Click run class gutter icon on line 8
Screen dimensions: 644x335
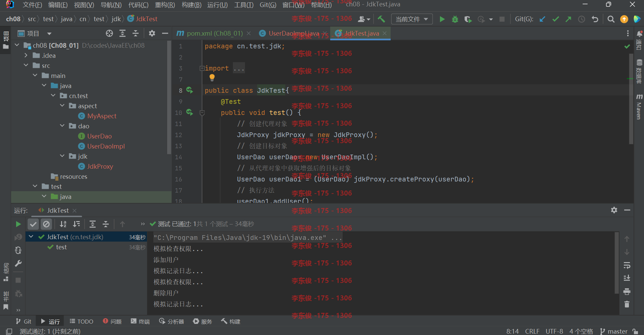pyautogui.click(x=190, y=90)
